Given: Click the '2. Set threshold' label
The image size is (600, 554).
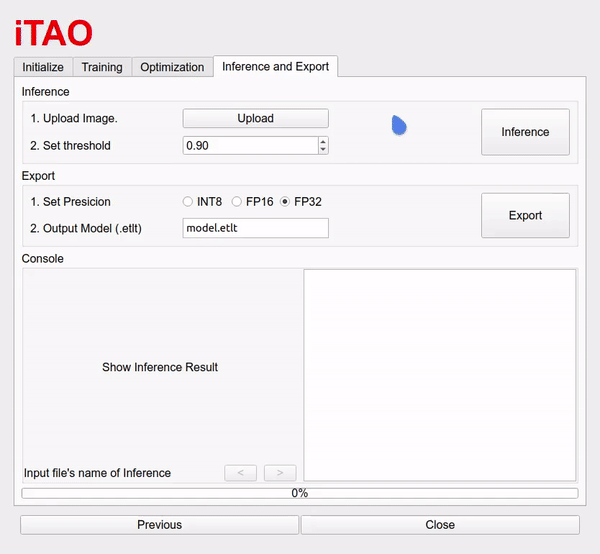Looking at the screenshot, I should (70, 146).
